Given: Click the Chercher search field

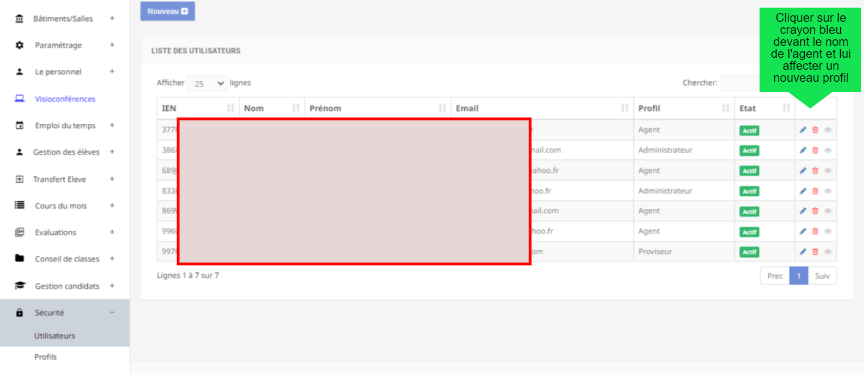Looking at the screenshot, I should [x=740, y=83].
